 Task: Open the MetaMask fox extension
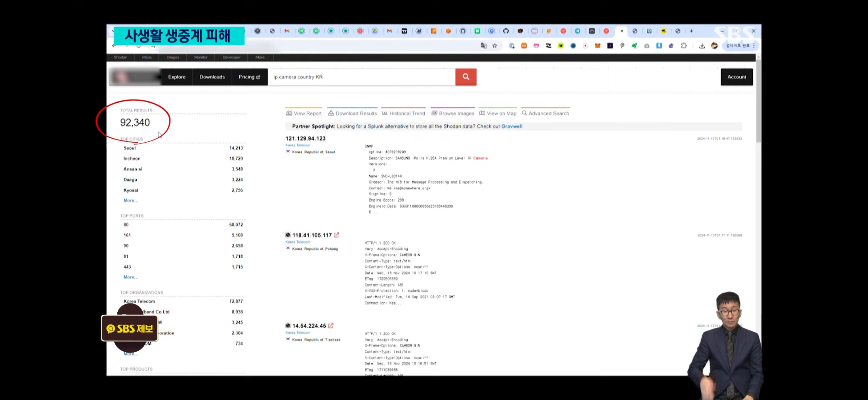click(x=597, y=46)
